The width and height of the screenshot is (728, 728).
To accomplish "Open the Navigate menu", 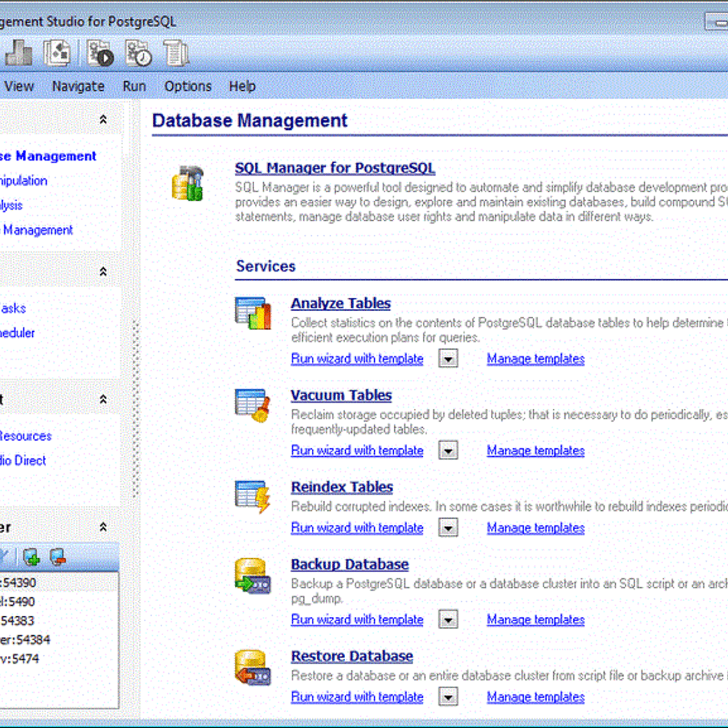I will [78, 86].
